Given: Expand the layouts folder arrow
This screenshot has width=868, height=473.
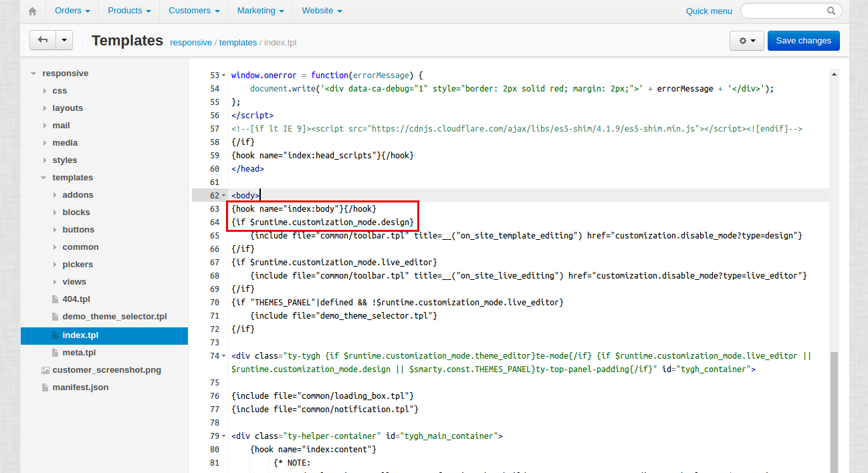Looking at the screenshot, I should (x=44, y=108).
